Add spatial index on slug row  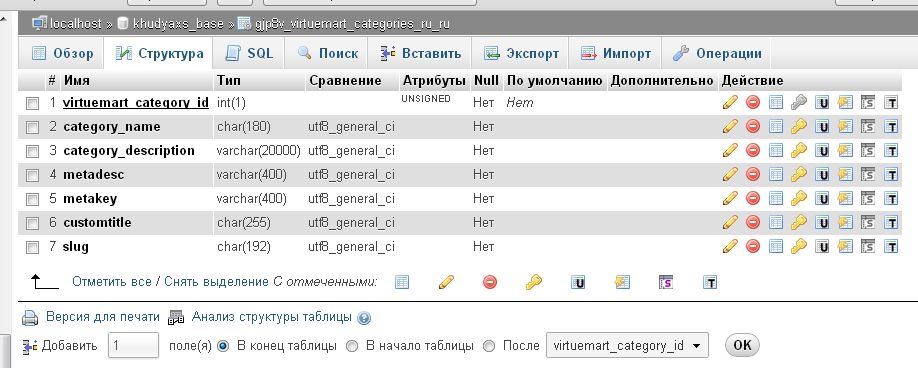click(868, 247)
